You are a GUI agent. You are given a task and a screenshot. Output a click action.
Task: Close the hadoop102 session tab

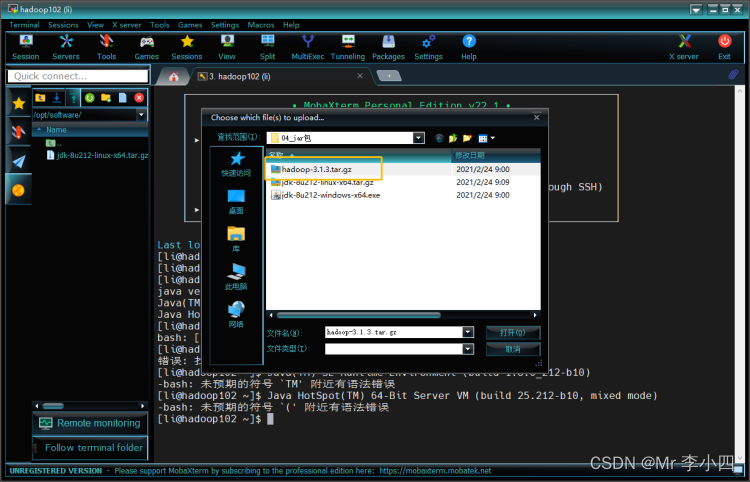(360, 76)
